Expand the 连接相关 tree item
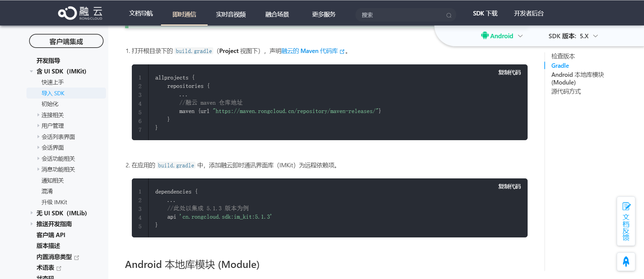Screen dimensions: 644x279 38,115
